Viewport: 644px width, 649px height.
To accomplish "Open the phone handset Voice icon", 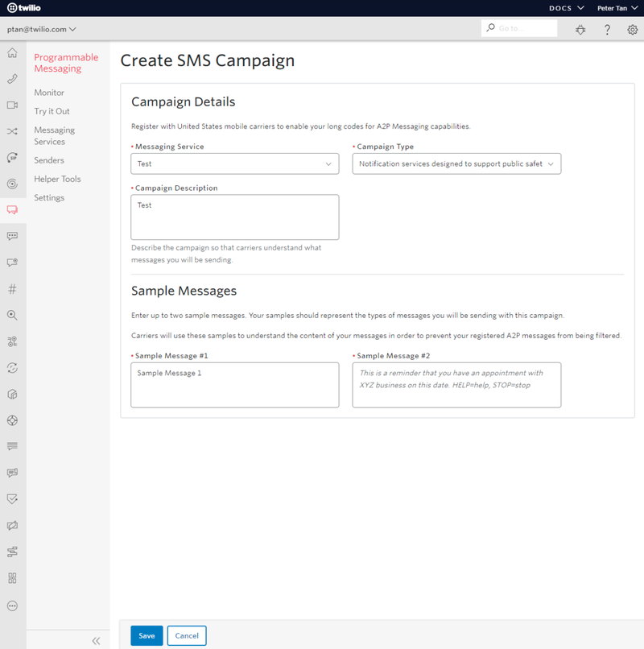I will [x=12, y=79].
